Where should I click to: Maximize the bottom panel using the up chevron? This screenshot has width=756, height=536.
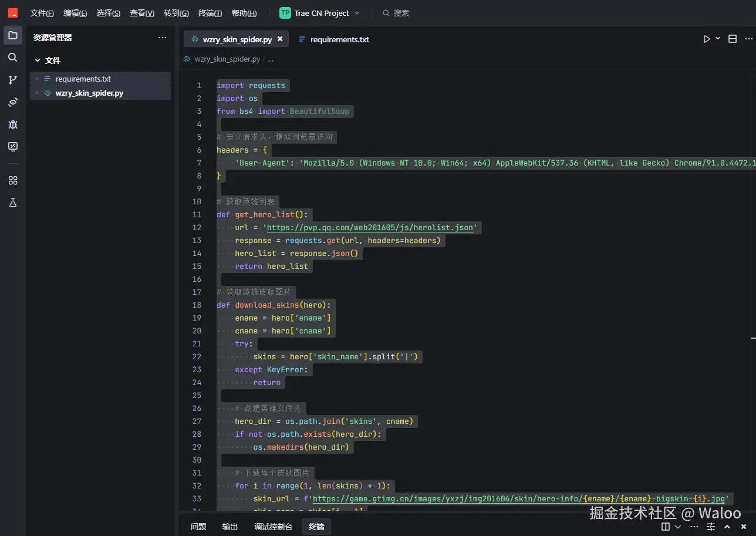click(x=727, y=527)
